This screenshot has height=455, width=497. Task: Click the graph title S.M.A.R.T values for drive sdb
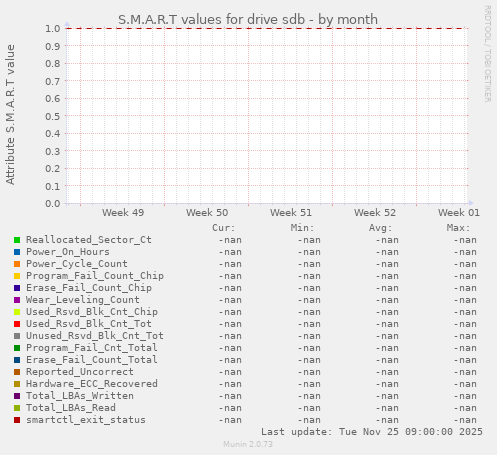[x=248, y=19]
